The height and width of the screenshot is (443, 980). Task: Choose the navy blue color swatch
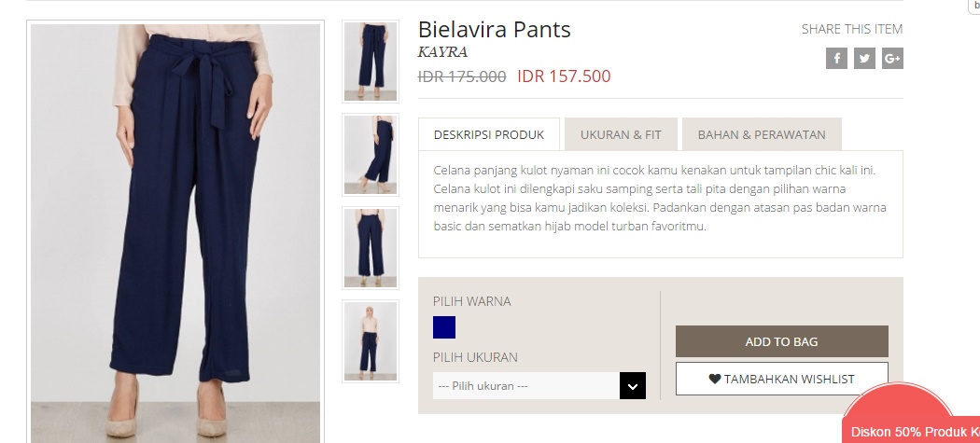pos(444,327)
